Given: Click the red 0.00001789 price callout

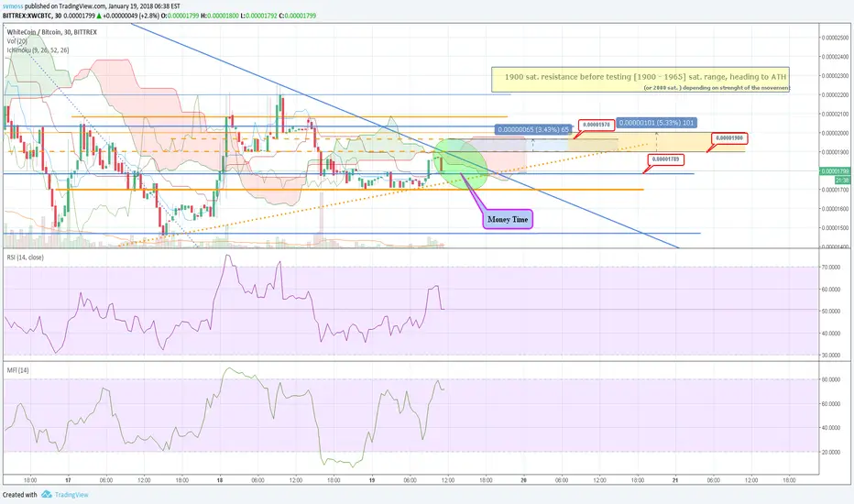Looking at the screenshot, I should (x=665, y=159).
